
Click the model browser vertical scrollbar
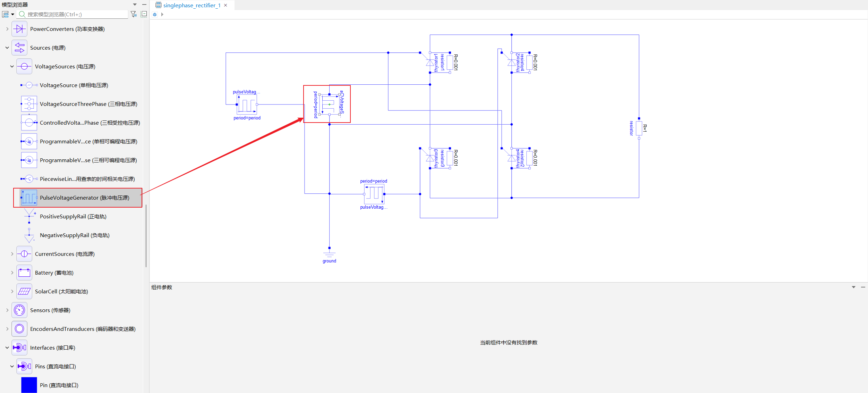[x=146, y=236]
